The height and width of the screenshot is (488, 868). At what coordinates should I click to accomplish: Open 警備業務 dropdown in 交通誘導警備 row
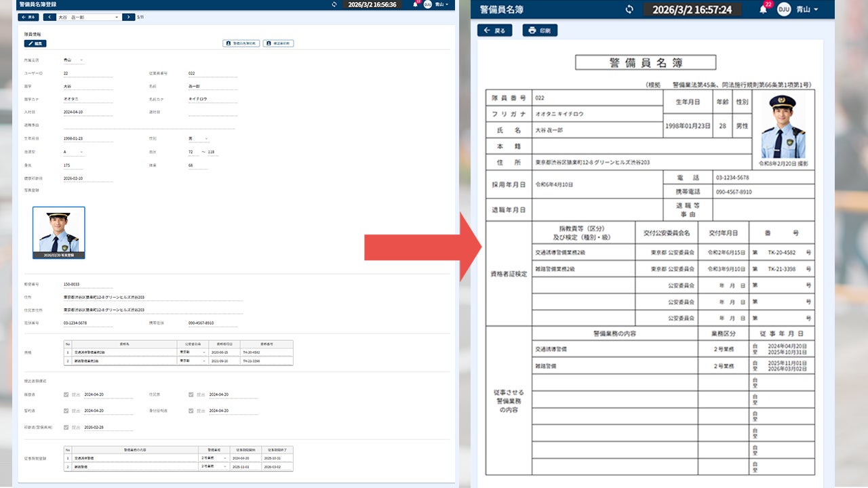pyautogui.click(x=214, y=458)
